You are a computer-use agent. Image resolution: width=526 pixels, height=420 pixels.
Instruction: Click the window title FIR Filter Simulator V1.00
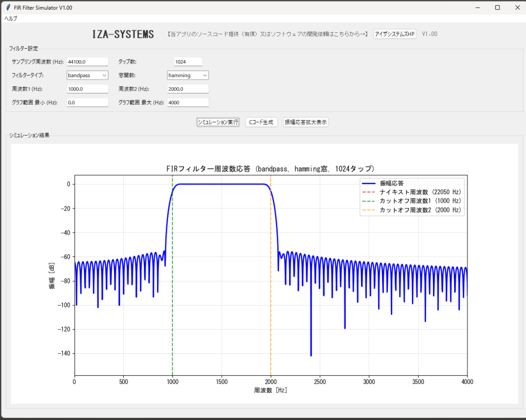click(x=43, y=8)
